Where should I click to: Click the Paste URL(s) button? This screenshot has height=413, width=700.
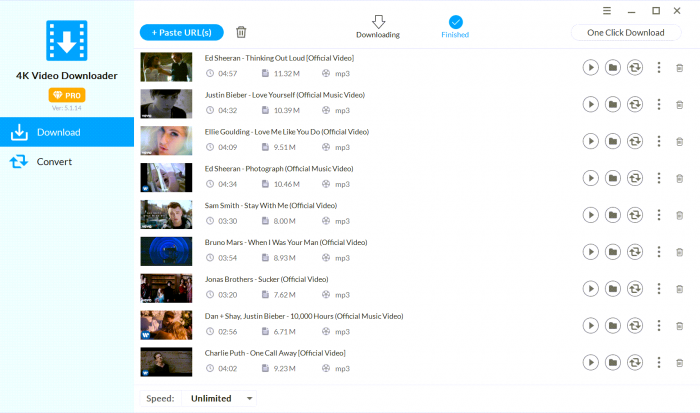[182, 32]
